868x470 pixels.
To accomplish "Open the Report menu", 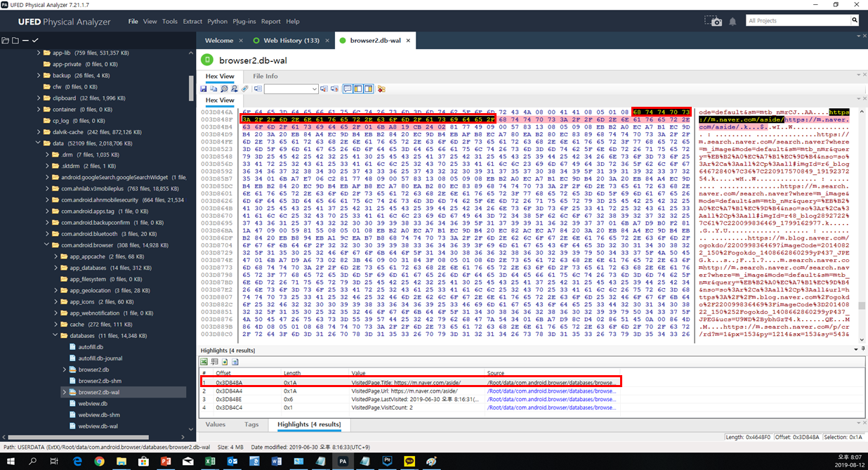I will tap(271, 22).
